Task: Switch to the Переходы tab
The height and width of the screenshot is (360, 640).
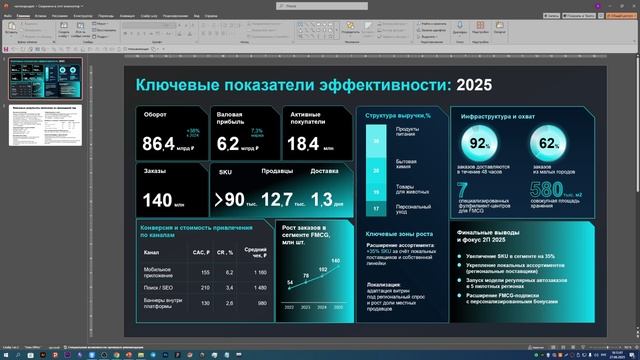Action: pos(106,16)
